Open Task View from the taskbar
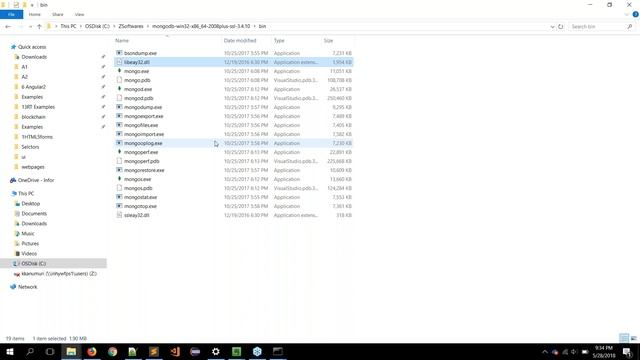This screenshot has width=640, height=360. (x=50, y=351)
